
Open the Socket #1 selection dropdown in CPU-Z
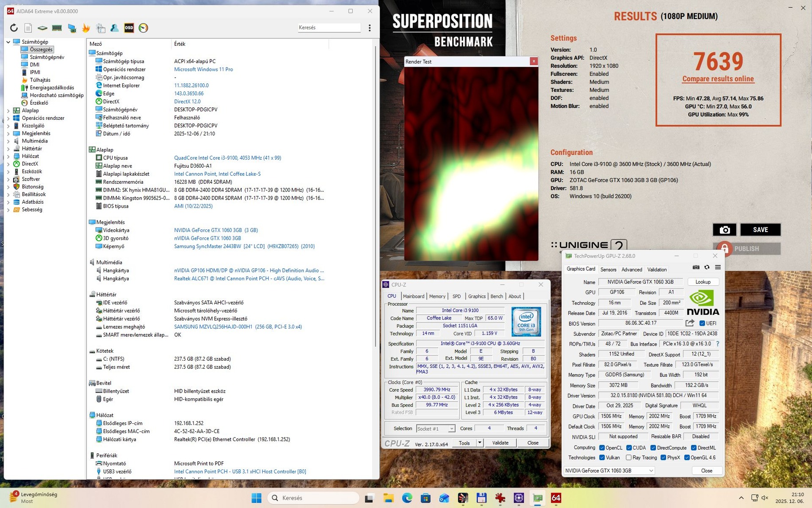[x=436, y=429]
